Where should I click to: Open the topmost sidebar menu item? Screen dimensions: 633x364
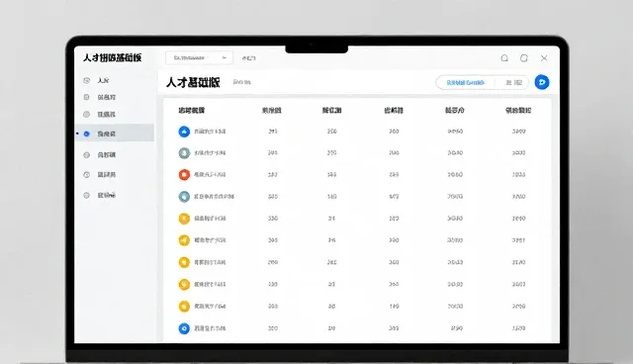97,80
